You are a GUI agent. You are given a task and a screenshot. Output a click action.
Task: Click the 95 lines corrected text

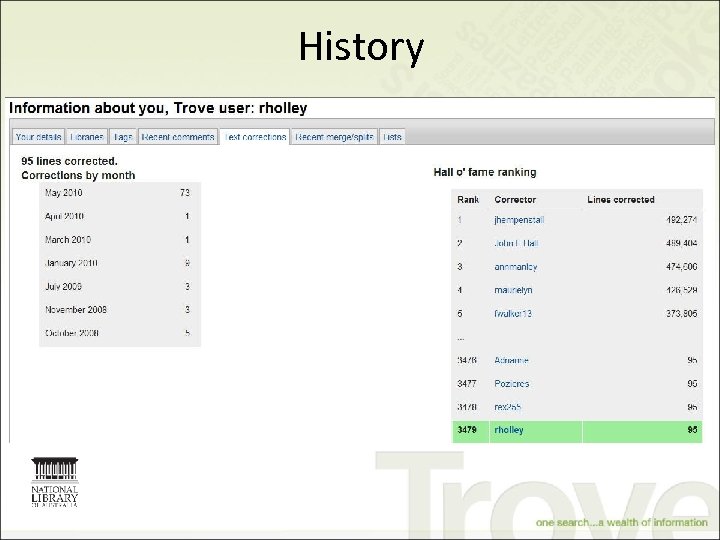pyautogui.click(x=69, y=161)
